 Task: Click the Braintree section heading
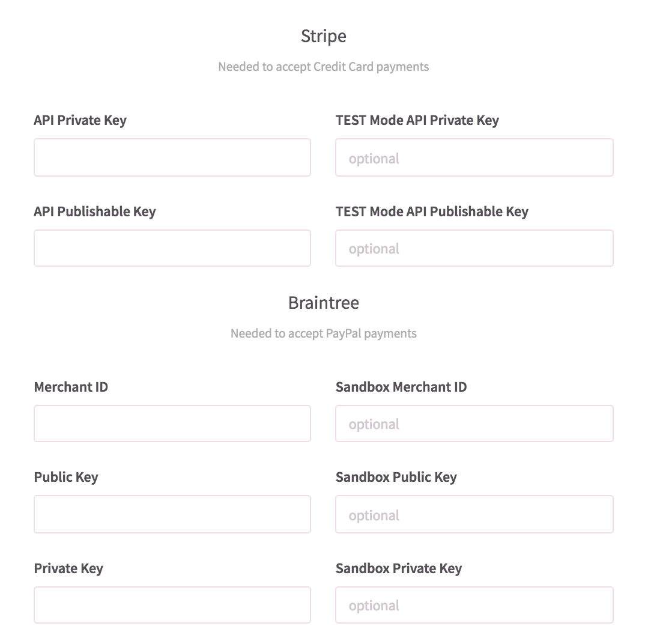(x=324, y=303)
